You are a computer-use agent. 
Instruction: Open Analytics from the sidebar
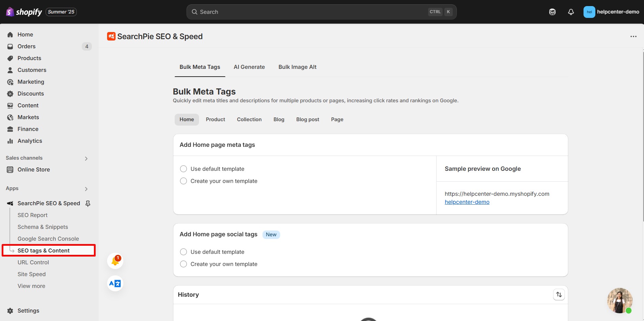(30, 141)
